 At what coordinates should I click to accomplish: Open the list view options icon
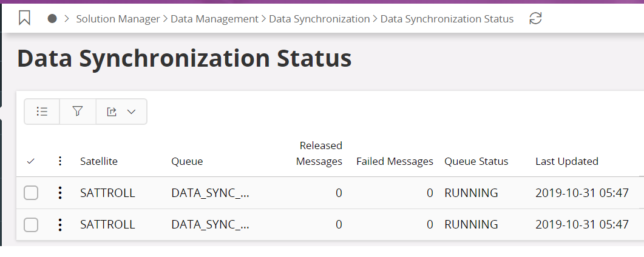pos(42,112)
